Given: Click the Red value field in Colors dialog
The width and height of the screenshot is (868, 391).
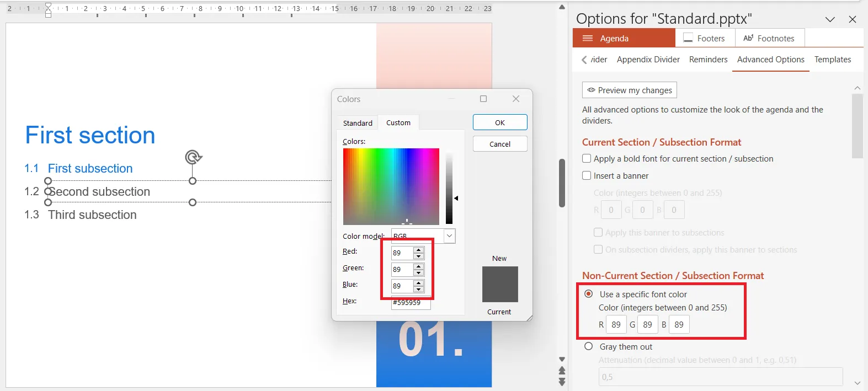Looking at the screenshot, I should [x=402, y=253].
